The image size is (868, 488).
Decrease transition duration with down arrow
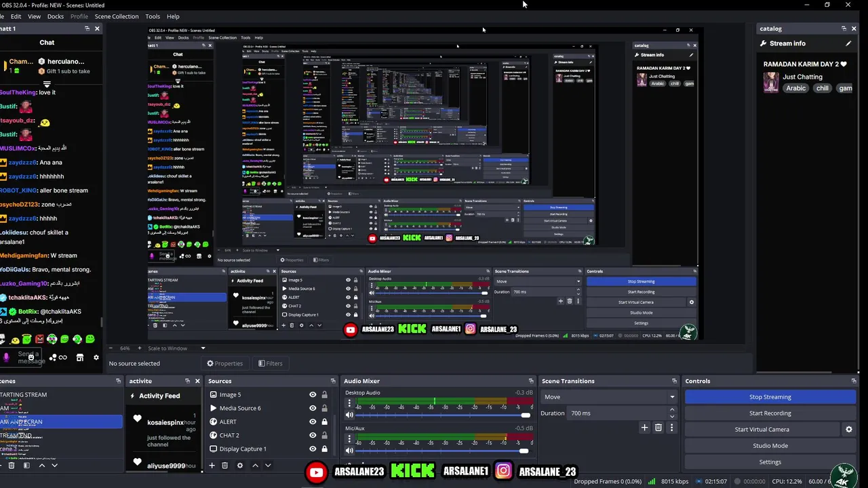pyautogui.click(x=672, y=416)
